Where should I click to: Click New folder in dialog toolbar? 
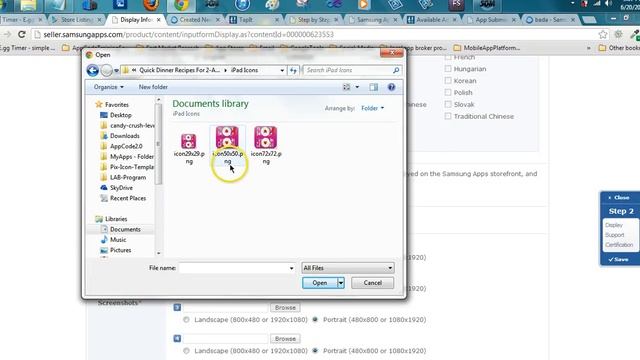coord(153,87)
